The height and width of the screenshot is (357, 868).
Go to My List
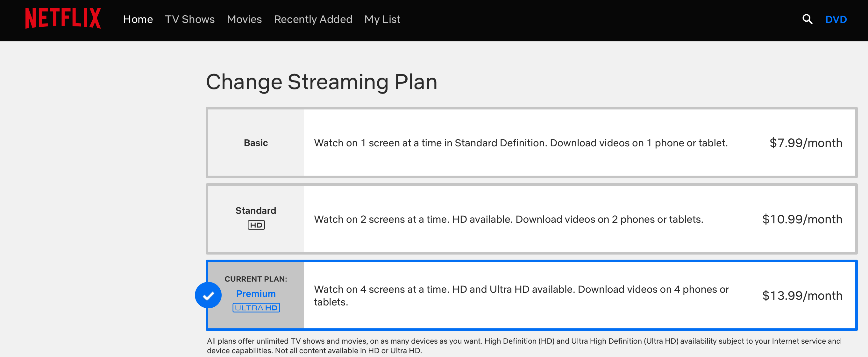382,19
